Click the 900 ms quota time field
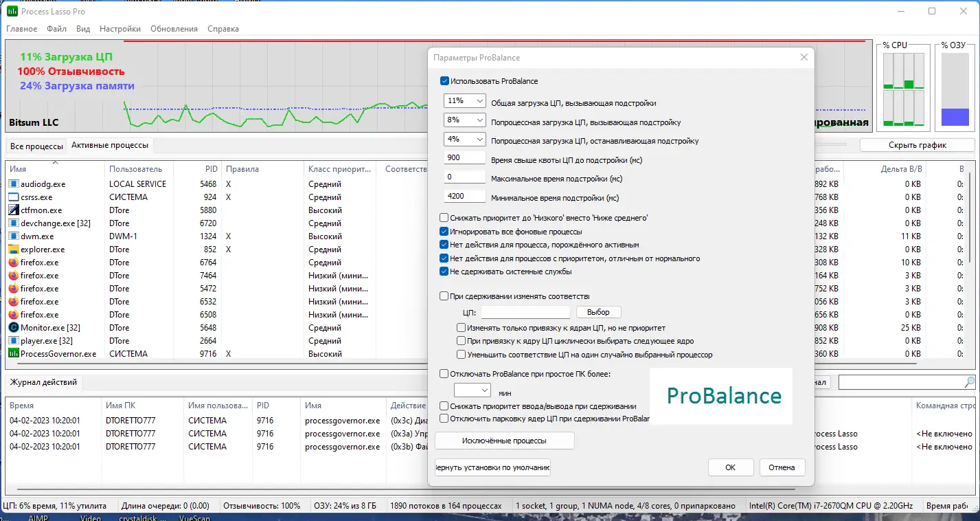Viewport: 980px width, 521px height. click(465, 158)
